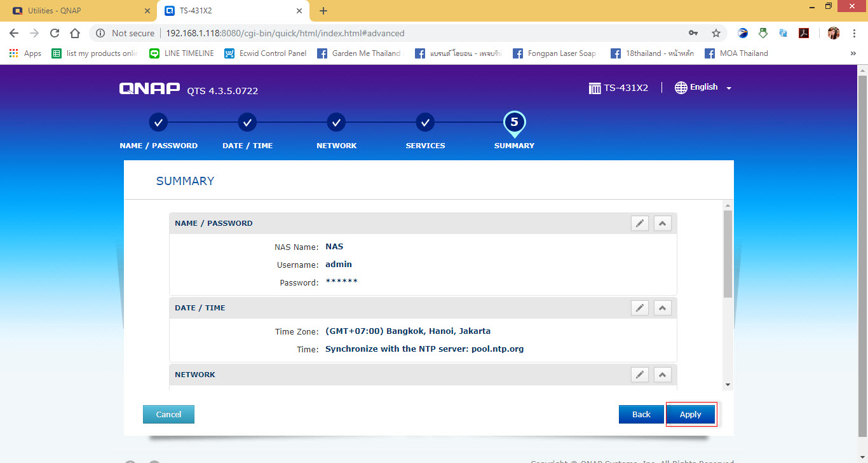Image resolution: width=868 pixels, height=463 pixels.
Task: Select the SERVICES step checkmark icon
Action: (x=425, y=122)
